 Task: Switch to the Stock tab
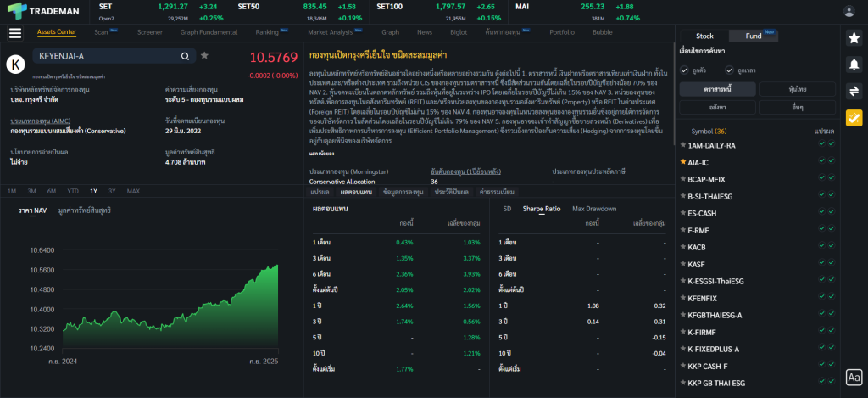point(704,36)
